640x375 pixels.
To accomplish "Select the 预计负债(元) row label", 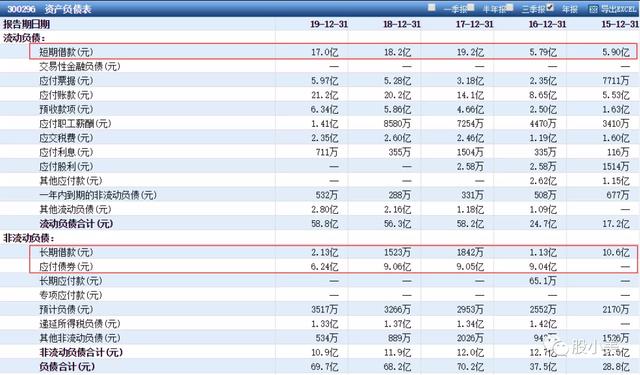I will tap(66, 309).
